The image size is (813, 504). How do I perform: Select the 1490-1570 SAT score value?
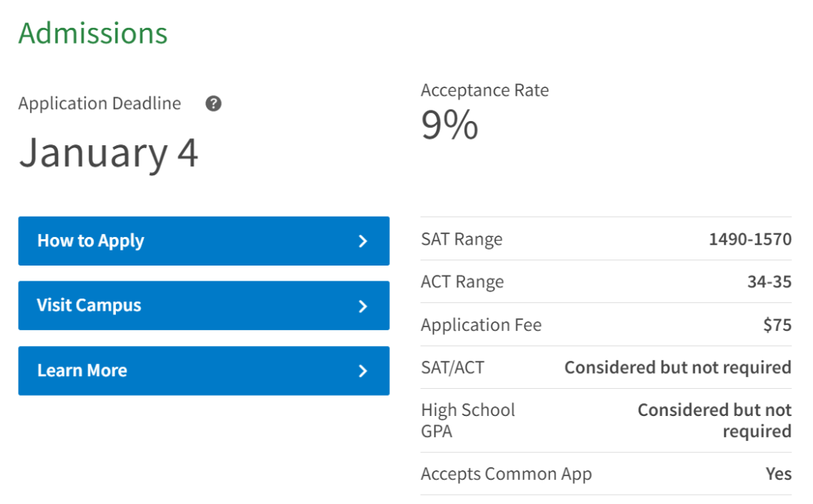[750, 240]
